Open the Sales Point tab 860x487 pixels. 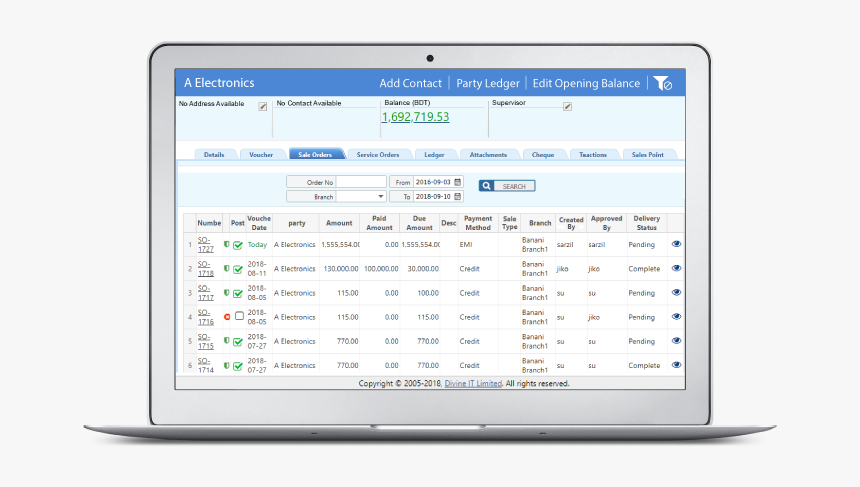point(648,155)
